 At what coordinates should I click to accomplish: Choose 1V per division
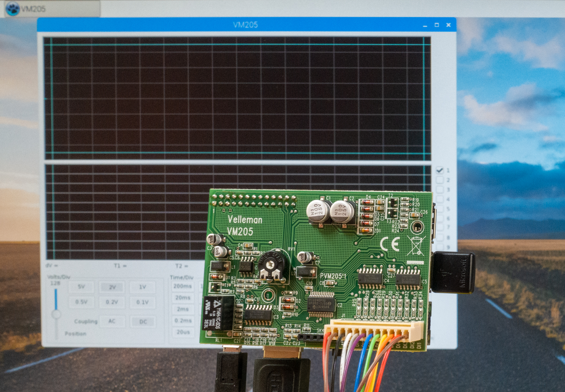tap(142, 287)
